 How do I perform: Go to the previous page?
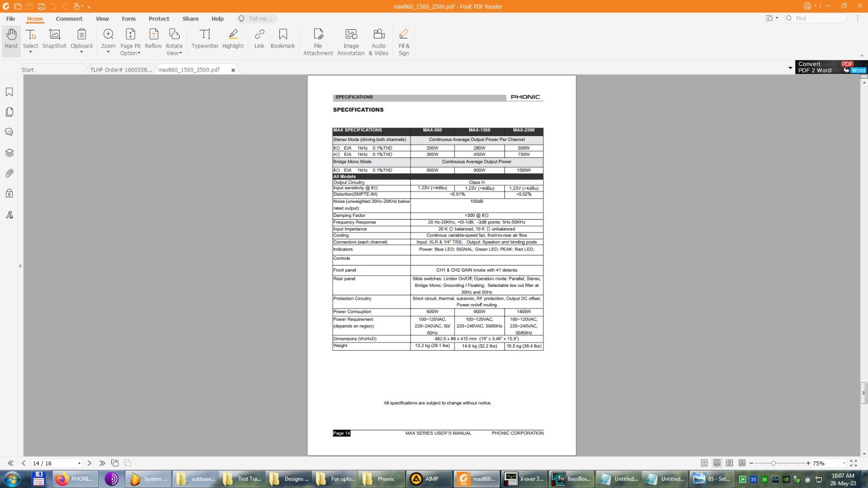pyautogui.click(x=23, y=463)
